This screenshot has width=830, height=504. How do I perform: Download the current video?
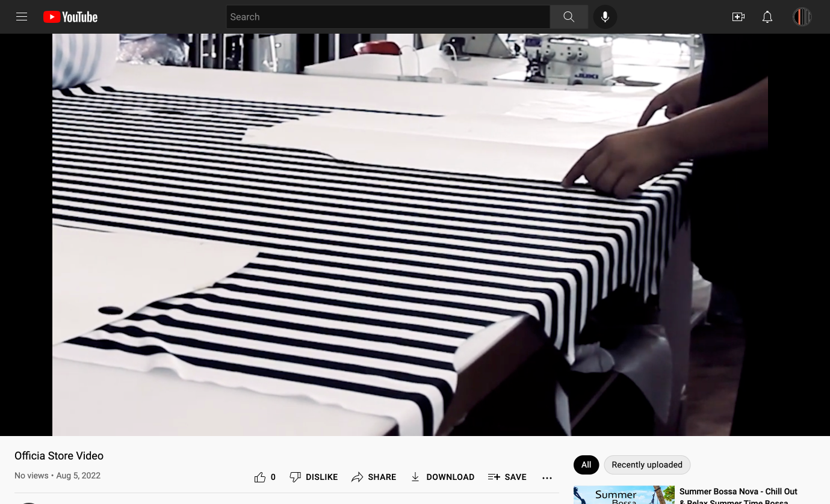[x=442, y=477]
